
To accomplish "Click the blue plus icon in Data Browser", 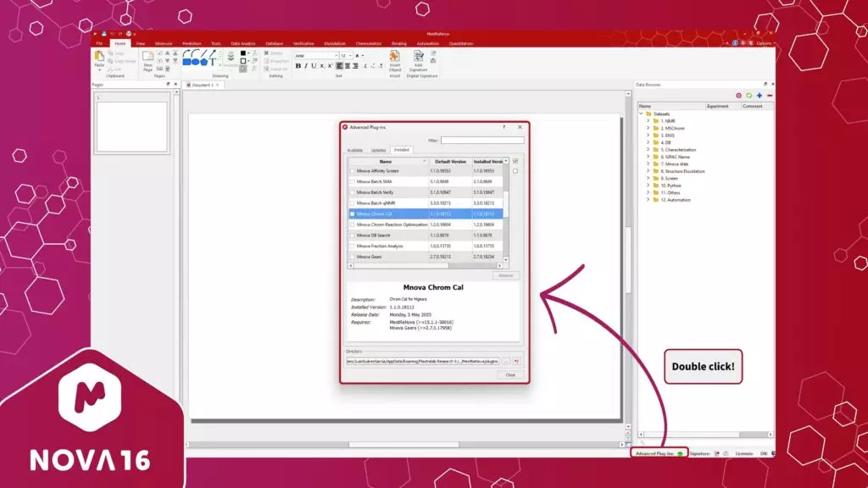I will point(759,96).
